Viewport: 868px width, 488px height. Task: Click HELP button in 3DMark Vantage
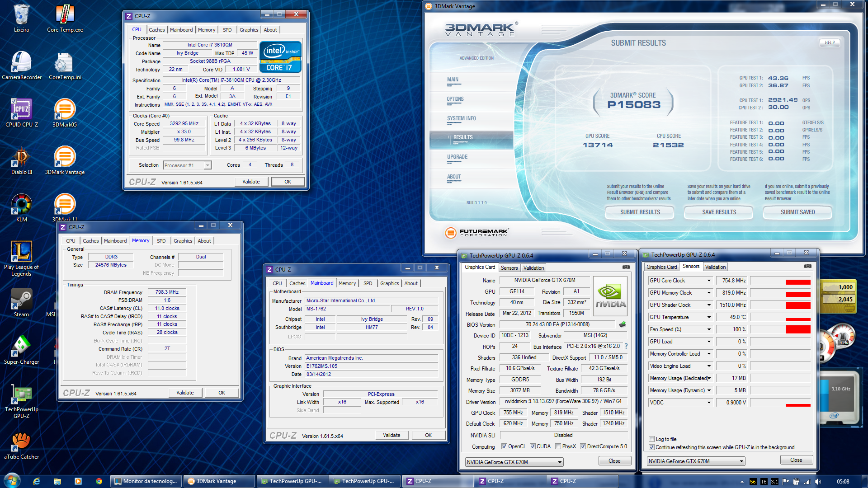(830, 43)
